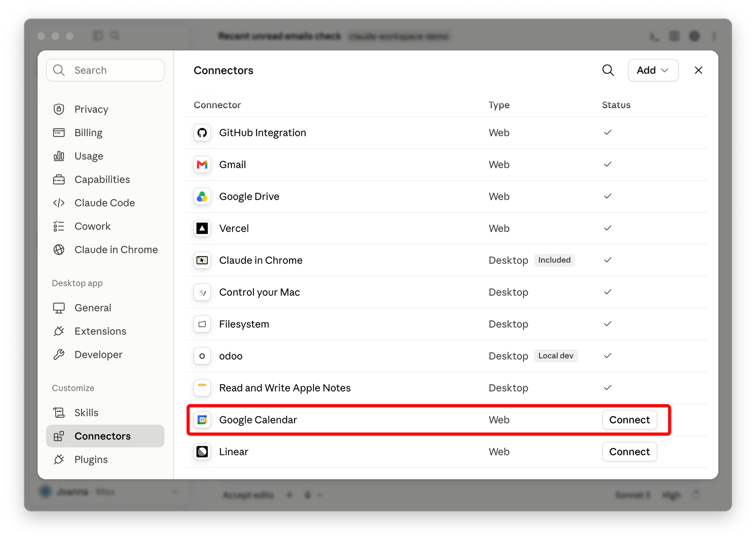Click the GitHub Integration status checkmark

pyautogui.click(x=608, y=133)
